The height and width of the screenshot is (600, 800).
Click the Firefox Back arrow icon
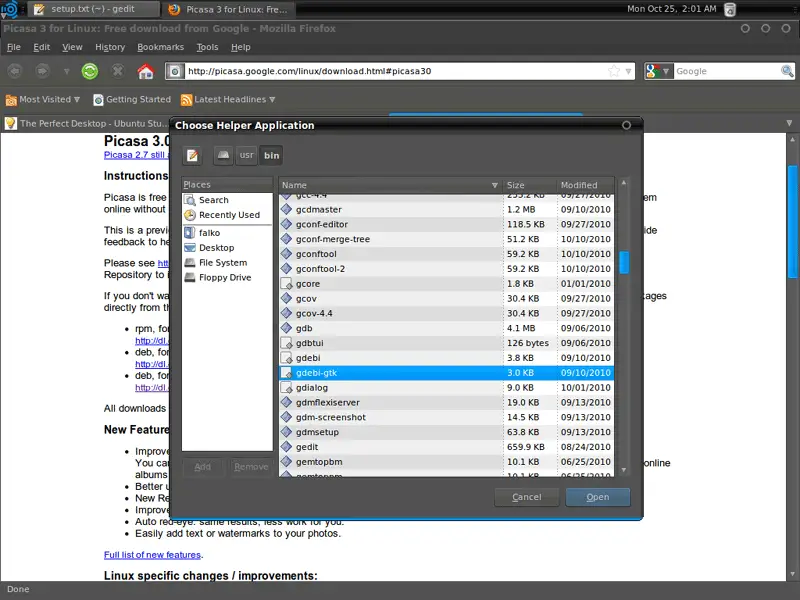coord(15,71)
